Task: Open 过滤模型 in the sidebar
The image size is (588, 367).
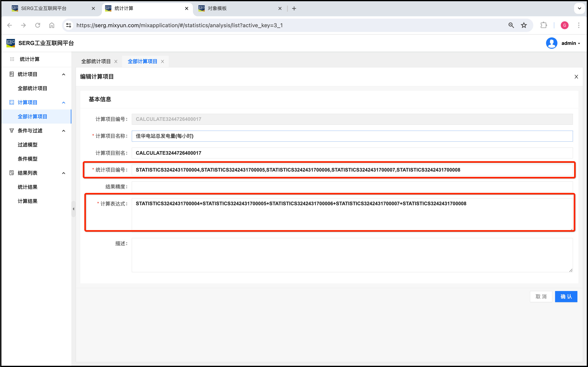Action: tap(27, 145)
